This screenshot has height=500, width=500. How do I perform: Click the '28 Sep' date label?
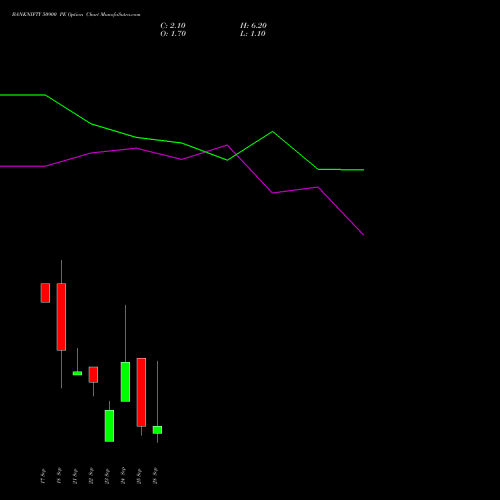click(155, 476)
